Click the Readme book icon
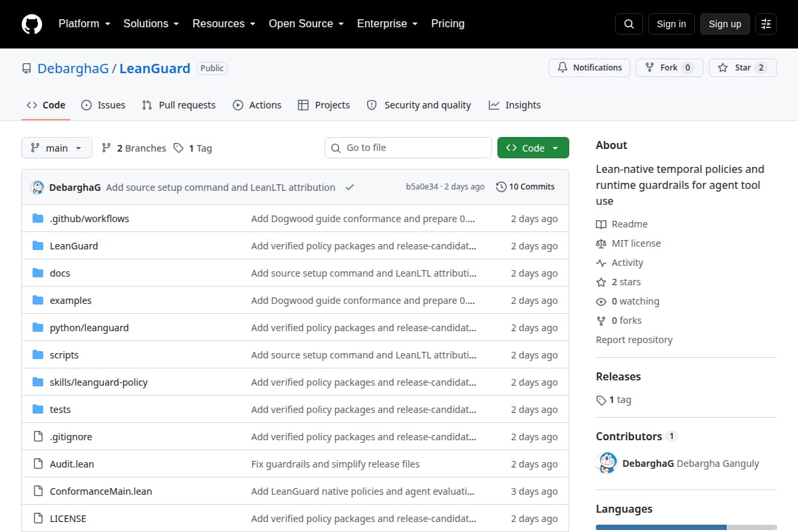798x532 pixels. click(601, 225)
